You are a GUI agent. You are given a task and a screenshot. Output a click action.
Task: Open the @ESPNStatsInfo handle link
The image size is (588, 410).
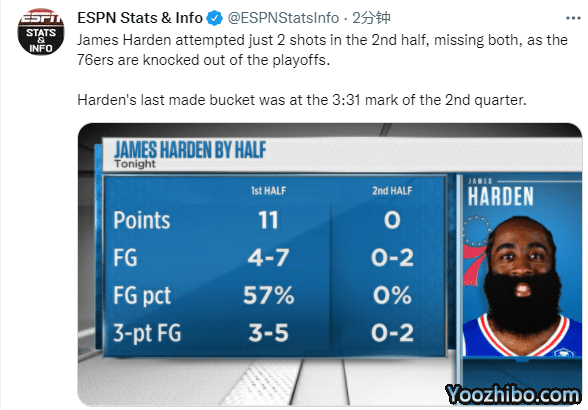click(x=283, y=18)
